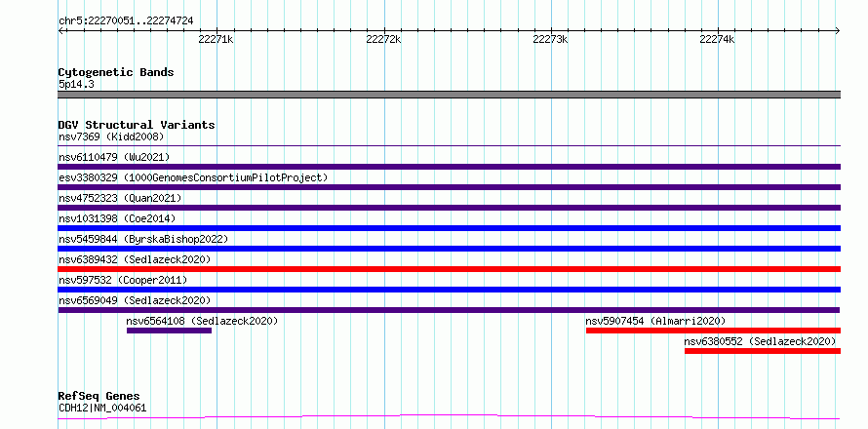Open nsv5907454 (Almarri2020) variant label
Image resolution: width=868 pixels, height=429 pixels.
pyautogui.click(x=655, y=321)
